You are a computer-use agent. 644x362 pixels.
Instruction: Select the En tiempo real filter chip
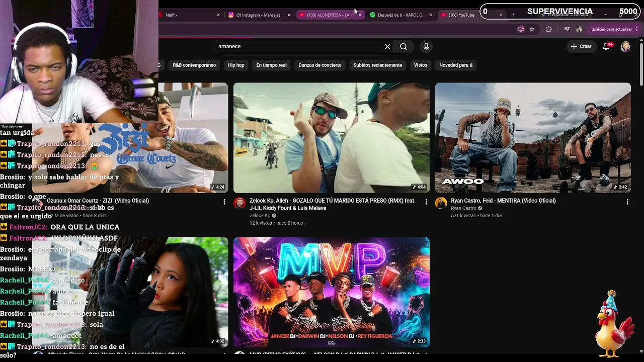click(271, 65)
